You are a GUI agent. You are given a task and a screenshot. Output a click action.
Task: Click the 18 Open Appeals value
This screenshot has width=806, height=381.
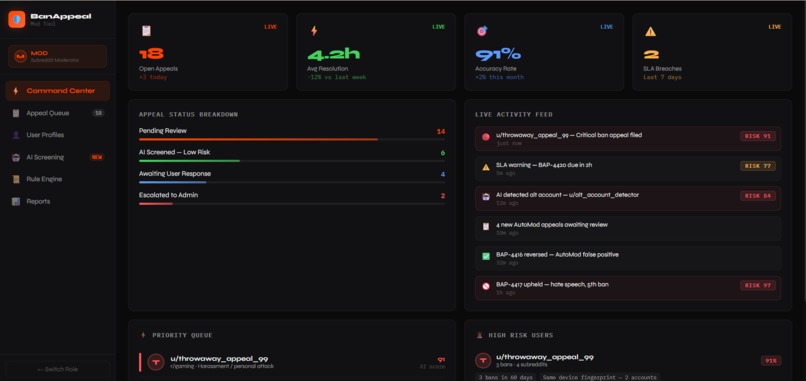pyautogui.click(x=151, y=53)
